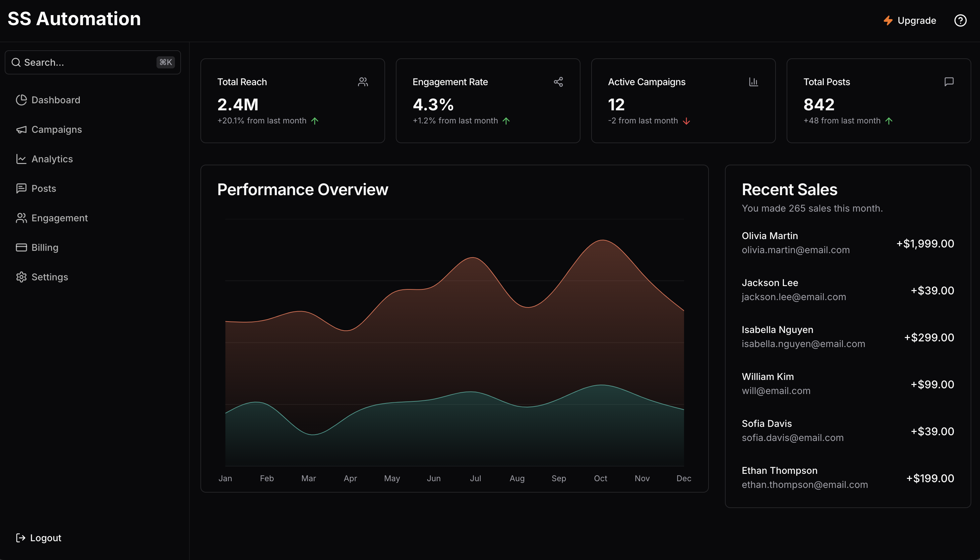Open the Dashboard menu item
The width and height of the screenshot is (980, 560).
[x=56, y=100]
